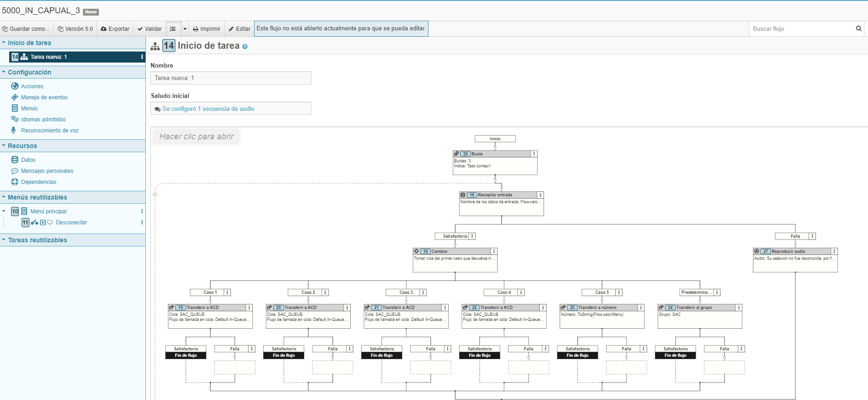Open Menús in Configuración
Screen dimensions: 868x400
[x=29, y=109]
